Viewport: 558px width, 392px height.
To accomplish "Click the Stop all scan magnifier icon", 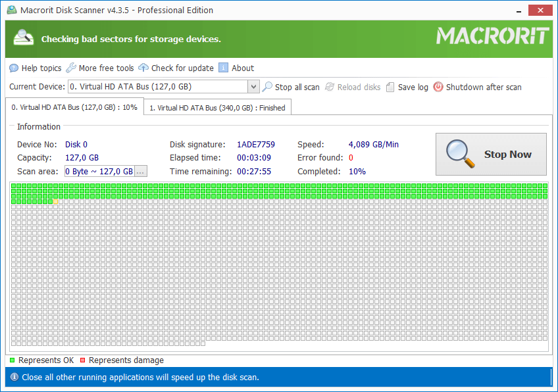I will point(267,87).
